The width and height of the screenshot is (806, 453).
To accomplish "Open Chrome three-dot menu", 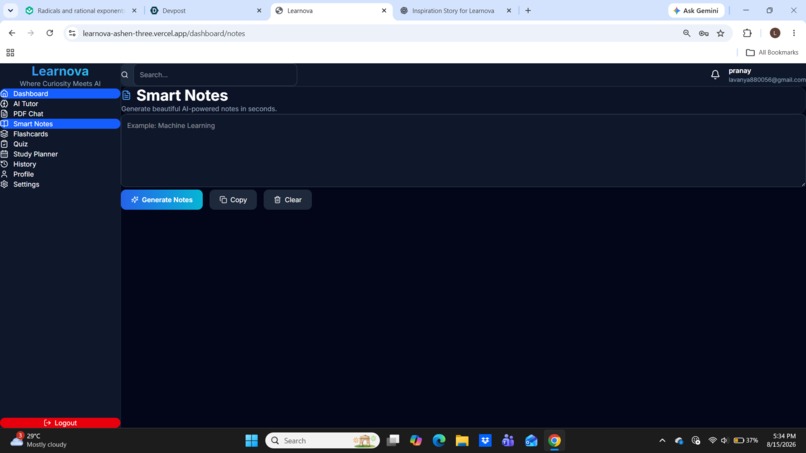I will tap(794, 33).
